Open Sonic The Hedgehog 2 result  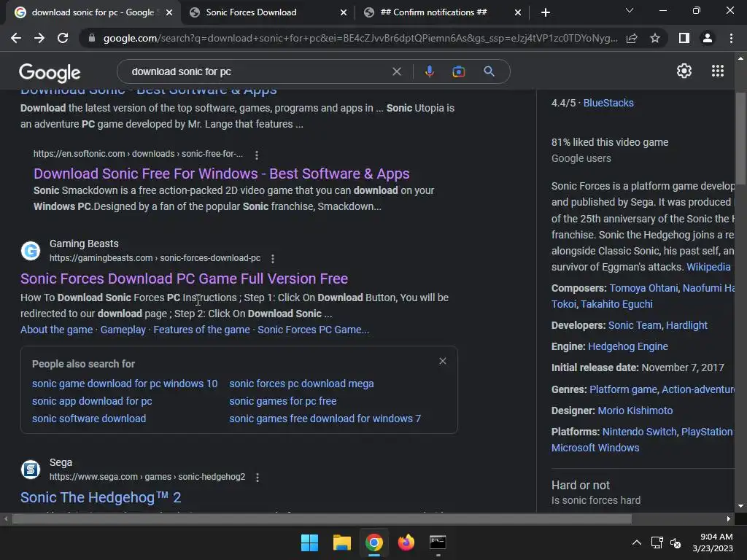pos(101,497)
